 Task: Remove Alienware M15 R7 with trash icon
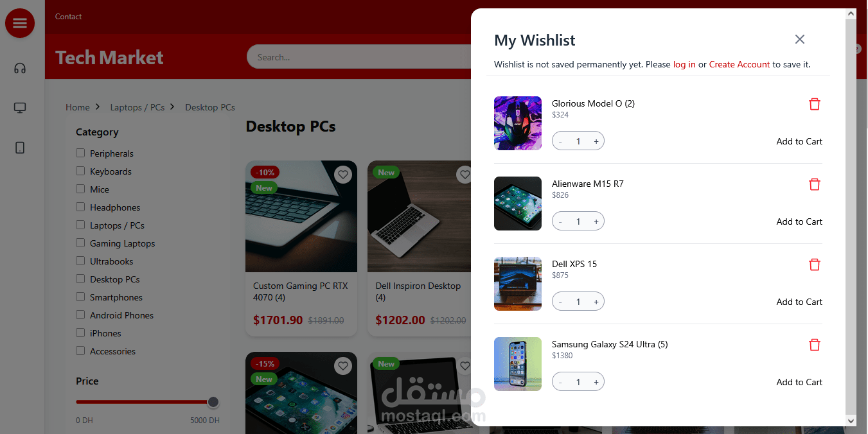click(x=815, y=184)
